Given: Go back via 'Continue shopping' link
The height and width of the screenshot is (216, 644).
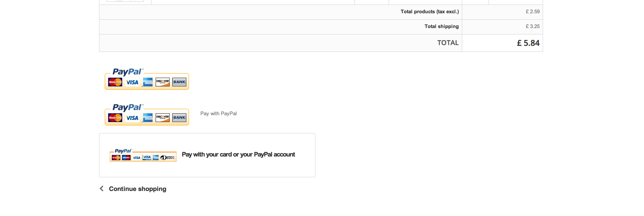Looking at the screenshot, I should pos(137,189).
